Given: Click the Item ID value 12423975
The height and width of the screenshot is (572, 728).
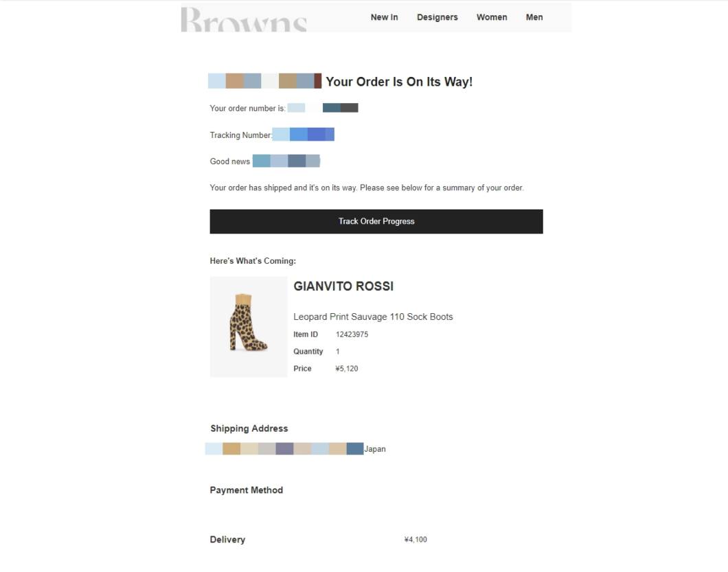Looking at the screenshot, I should pyautogui.click(x=352, y=334).
